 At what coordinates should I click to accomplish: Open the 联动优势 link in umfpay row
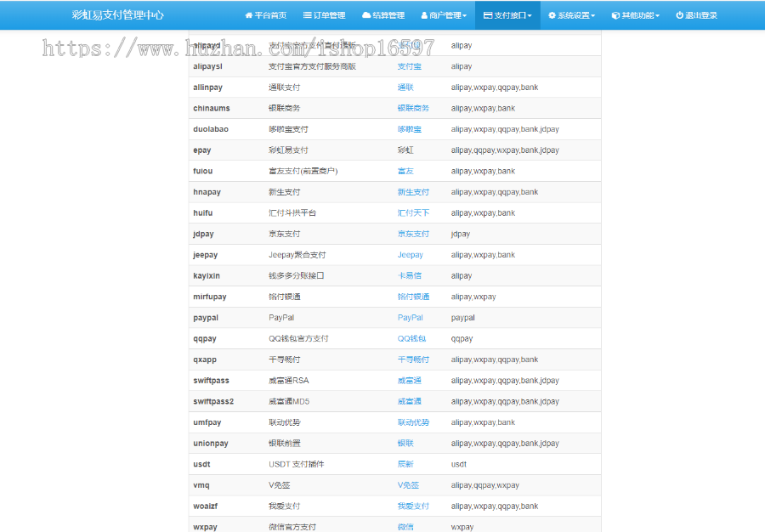(413, 422)
